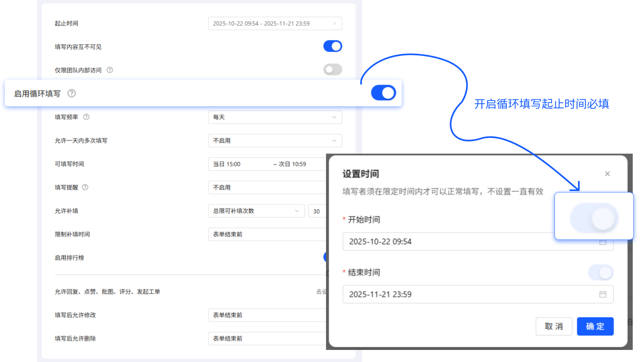Open the 总限可补填次数 dropdown
The image size is (644, 362).
tap(256, 211)
